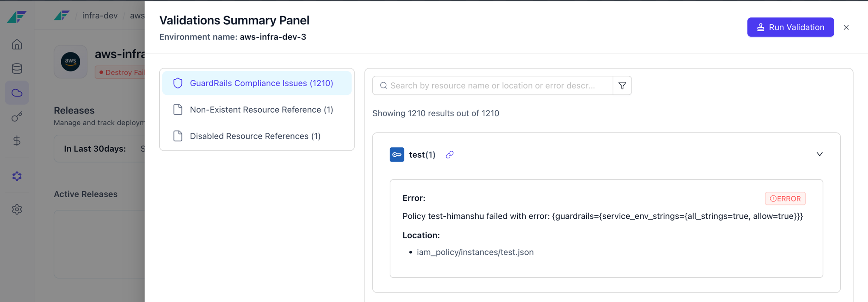Open the database stack sidebar icon
This screenshot has height=302, width=868.
coord(17,68)
